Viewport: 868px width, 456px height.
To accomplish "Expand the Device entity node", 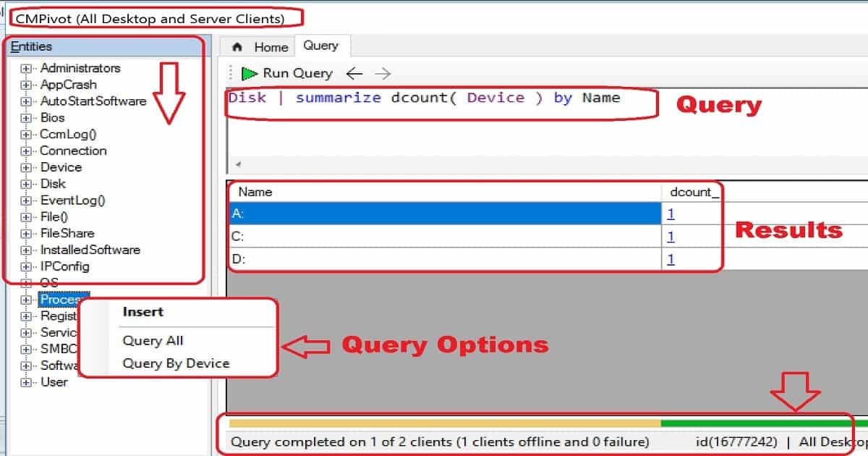I will tap(27, 167).
